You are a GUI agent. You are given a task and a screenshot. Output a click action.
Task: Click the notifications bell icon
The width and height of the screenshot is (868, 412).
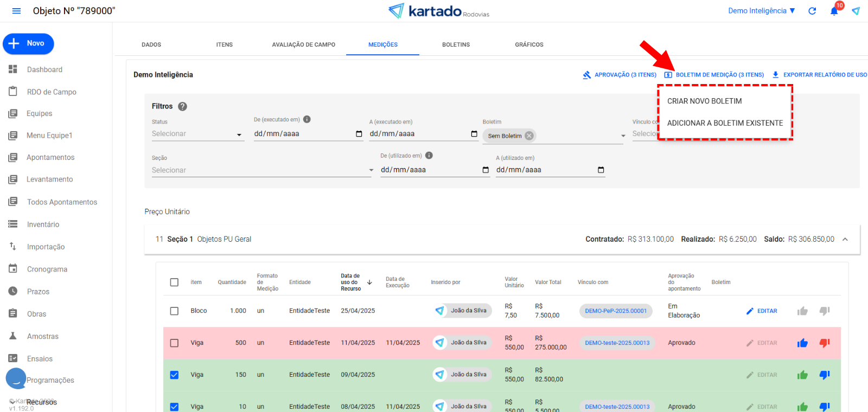point(834,11)
